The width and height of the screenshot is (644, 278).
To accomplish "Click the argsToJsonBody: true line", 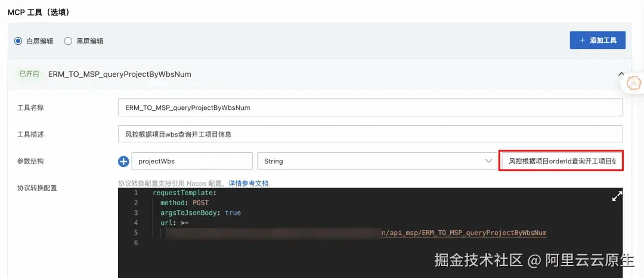I will (x=200, y=213).
